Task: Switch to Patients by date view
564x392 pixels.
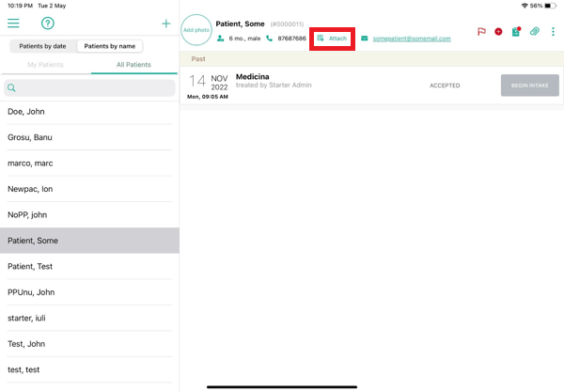Action: [43, 46]
